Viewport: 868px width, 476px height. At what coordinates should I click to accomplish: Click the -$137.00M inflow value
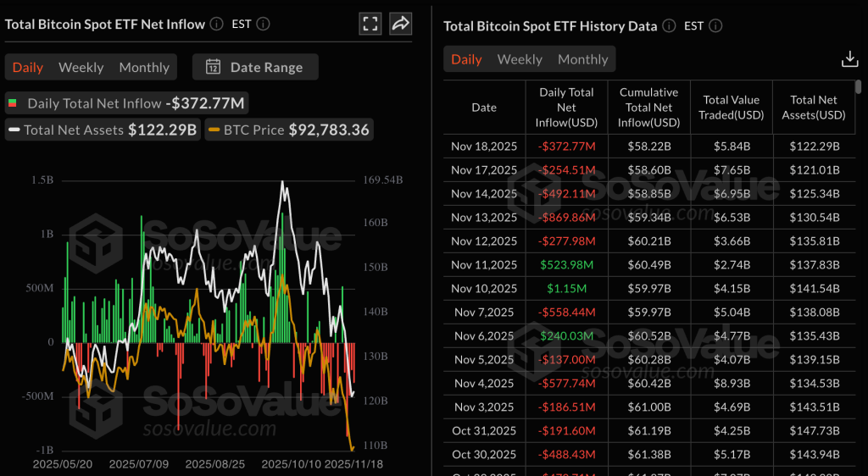[566, 359]
